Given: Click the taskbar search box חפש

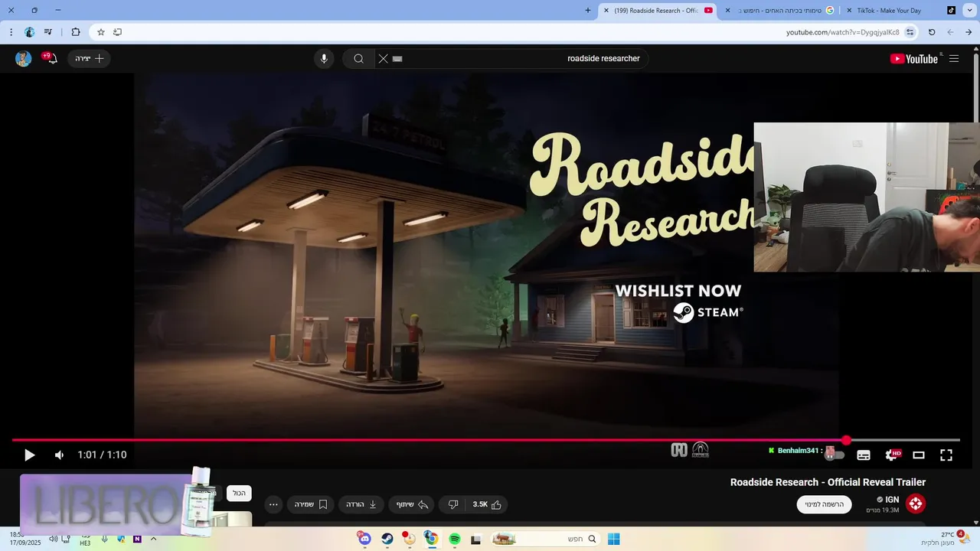Looking at the screenshot, I should [545, 539].
